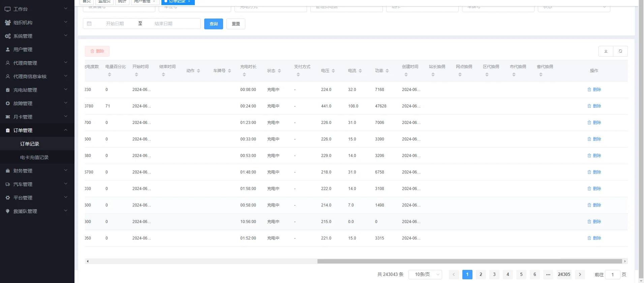
Task: Click the 开始日期 start date field
Action: [x=115, y=24]
